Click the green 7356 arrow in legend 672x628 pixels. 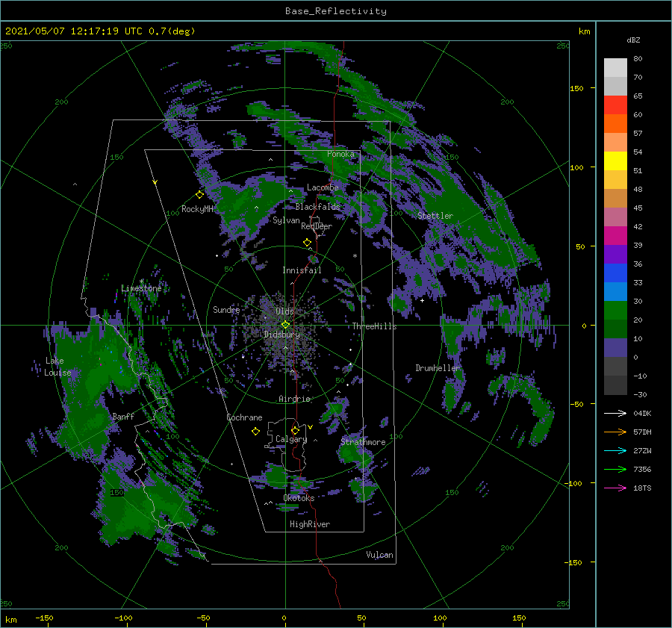615,470
